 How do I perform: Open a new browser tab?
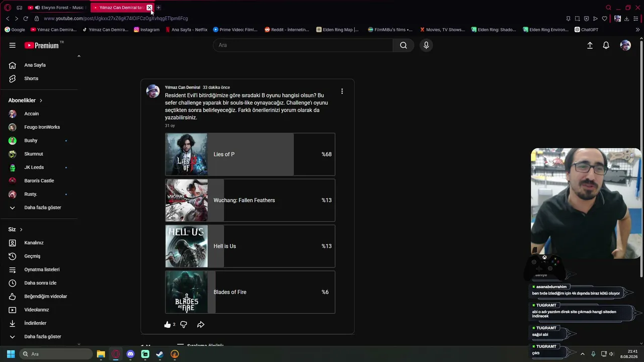click(158, 8)
